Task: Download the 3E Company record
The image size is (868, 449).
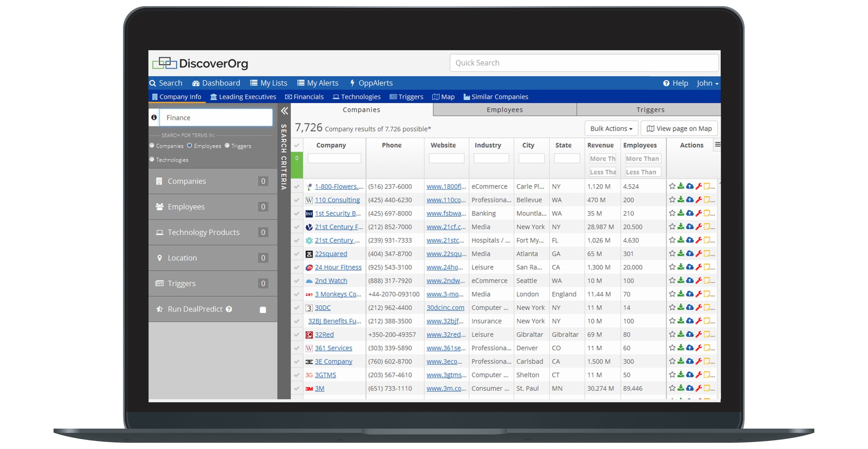Action: pyautogui.click(x=681, y=361)
